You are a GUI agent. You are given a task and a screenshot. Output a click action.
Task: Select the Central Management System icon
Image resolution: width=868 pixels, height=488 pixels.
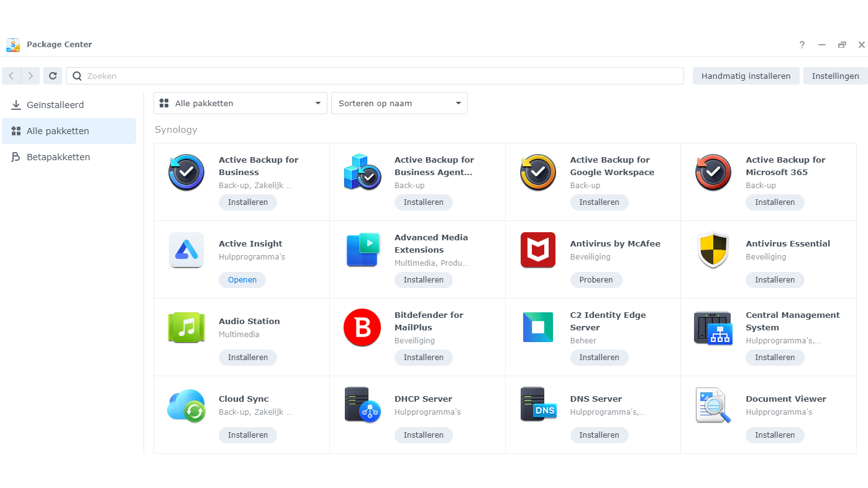tap(713, 328)
